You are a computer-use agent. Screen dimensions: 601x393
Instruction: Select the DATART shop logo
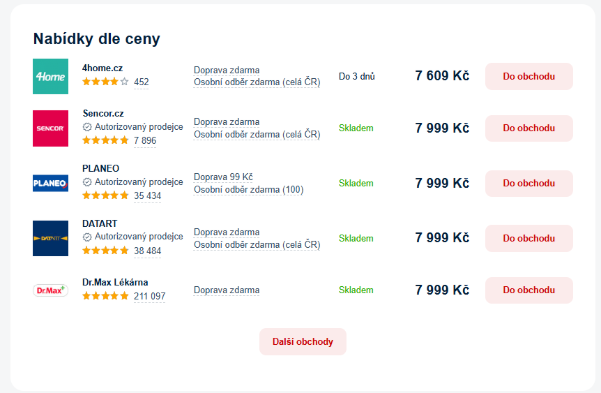point(51,238)
